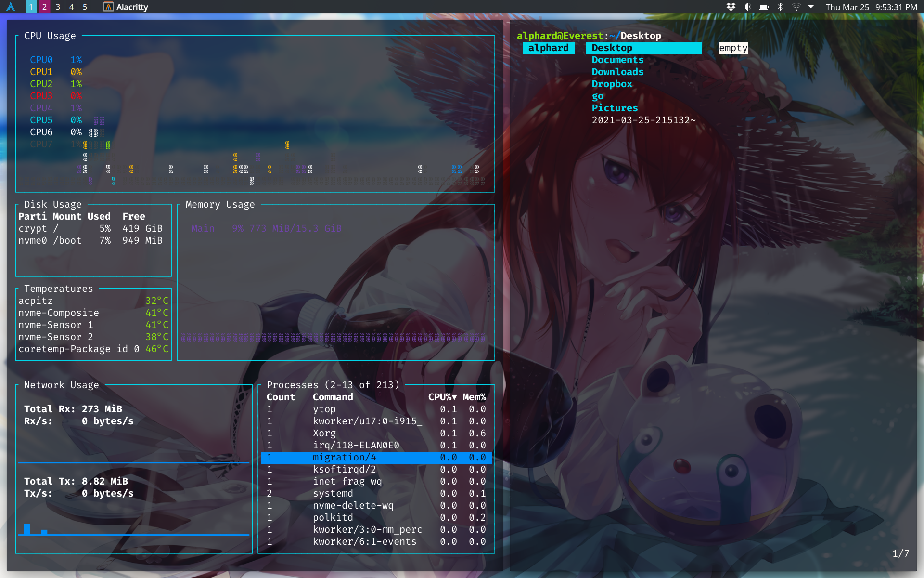
Task: Click the CPU%▼ header to change sort order
Action: coord(441,397)
